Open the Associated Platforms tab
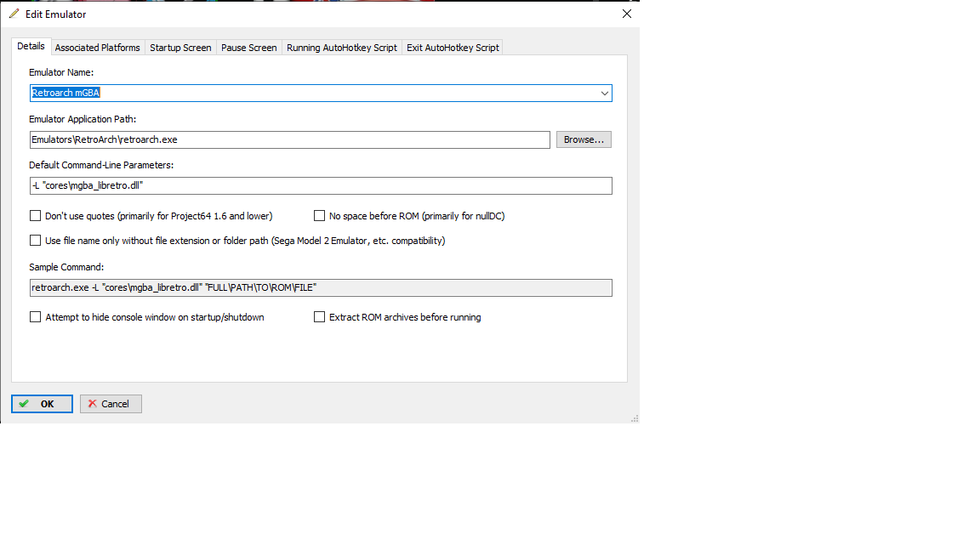Image resolution: width=980 pixels, height=551 pixels. (98, 48)
